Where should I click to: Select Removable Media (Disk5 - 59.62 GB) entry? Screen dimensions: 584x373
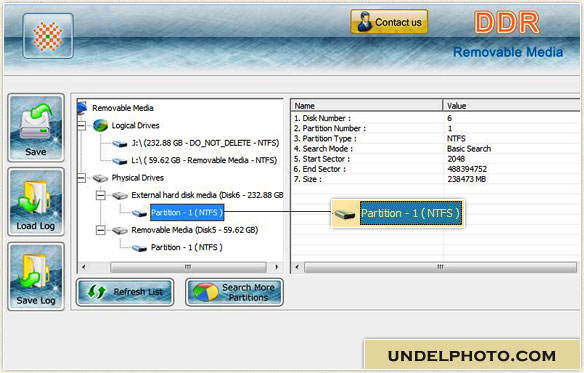click(x=194, y=230)
